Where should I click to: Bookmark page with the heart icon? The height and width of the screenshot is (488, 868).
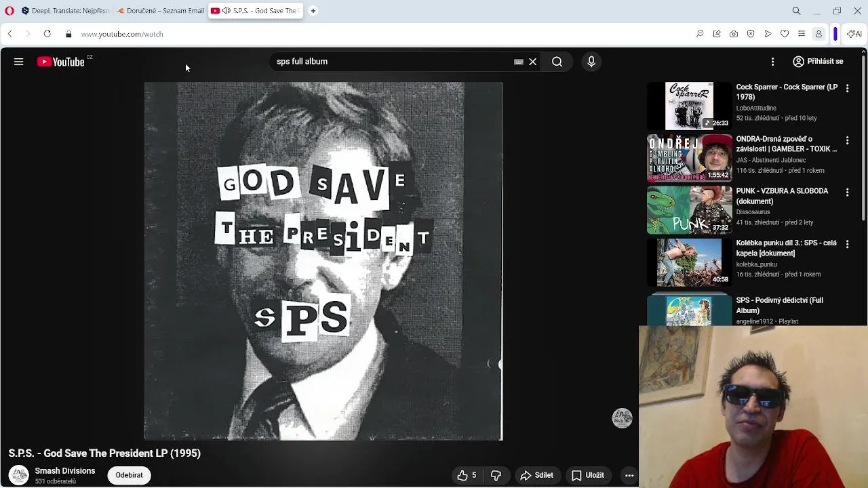785,34
